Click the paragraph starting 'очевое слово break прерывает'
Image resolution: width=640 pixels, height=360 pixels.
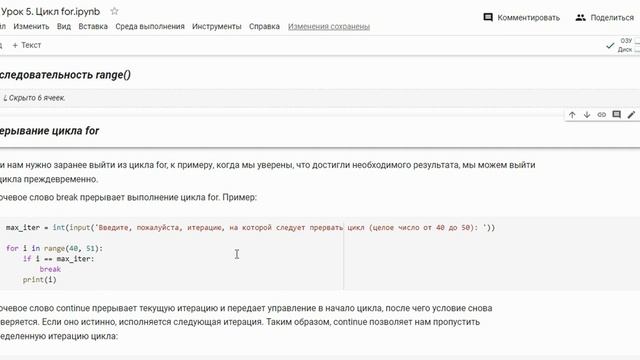pyautogui.click(x=128, y=197)
